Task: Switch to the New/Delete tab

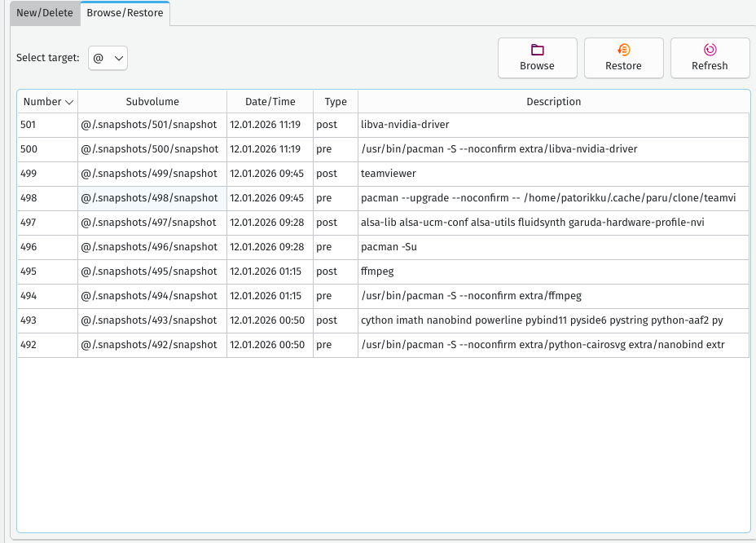Action: click(x=45, y=13)
